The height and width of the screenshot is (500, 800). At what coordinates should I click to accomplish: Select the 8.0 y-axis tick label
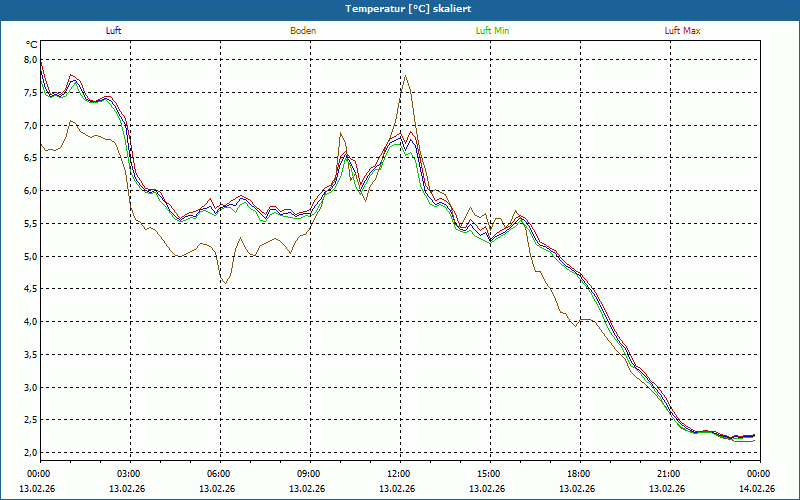pyautogui.click(x=29, y=60)
